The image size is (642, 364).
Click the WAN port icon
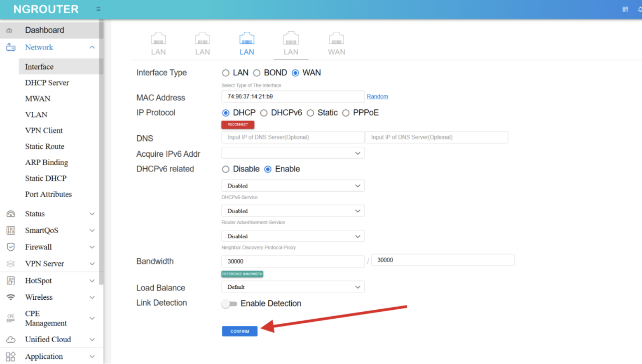336,39
